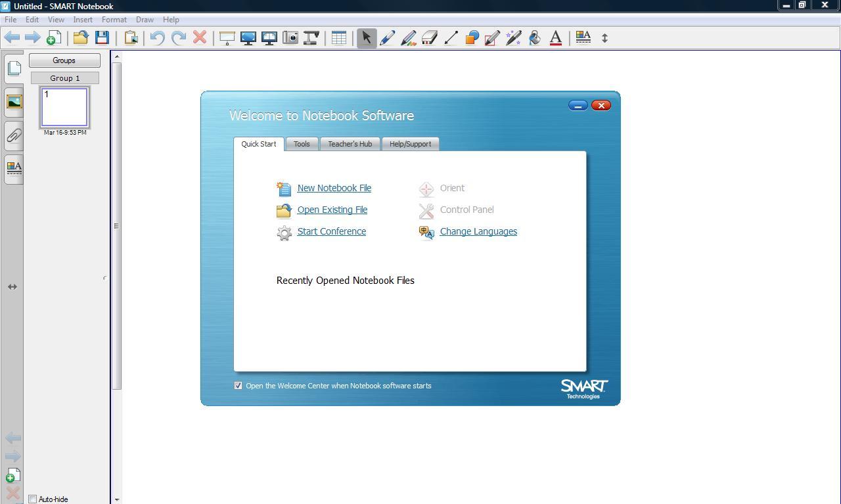
Task: Open the Groups button menu
Action: tap(64, 60)
